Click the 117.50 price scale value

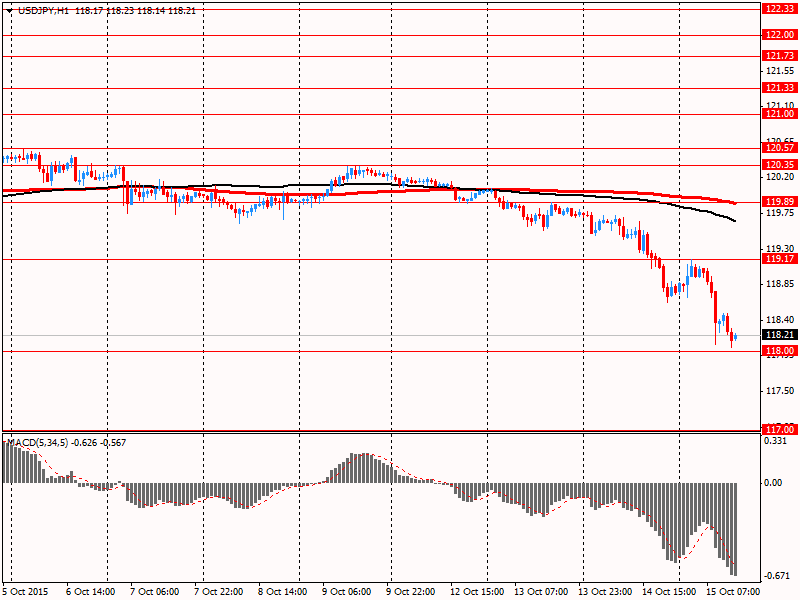(780, 391)
